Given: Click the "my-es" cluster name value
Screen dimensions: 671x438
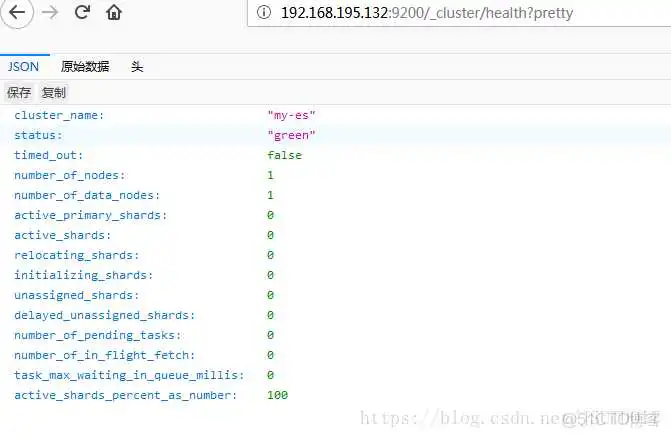Looking at the screenshot, I should coord(291,115).
